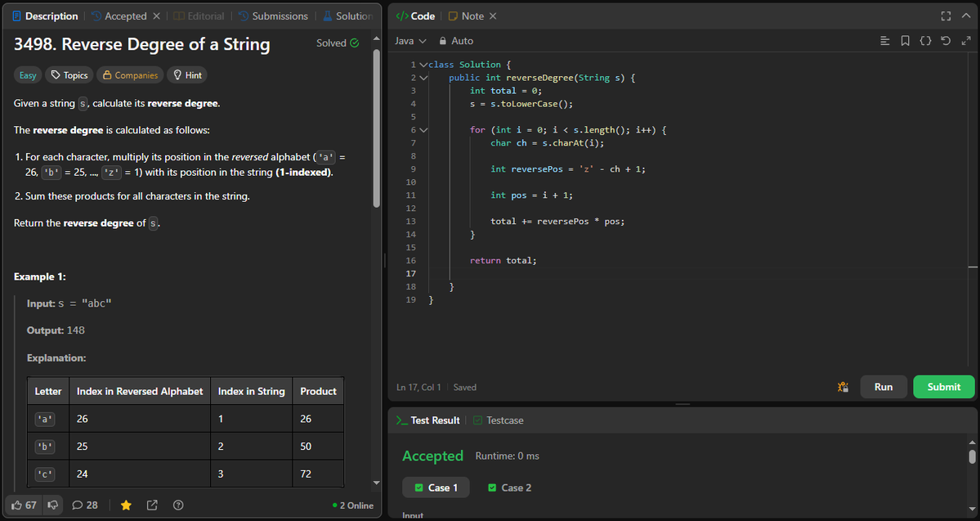Close the Accepted tab

156,16
